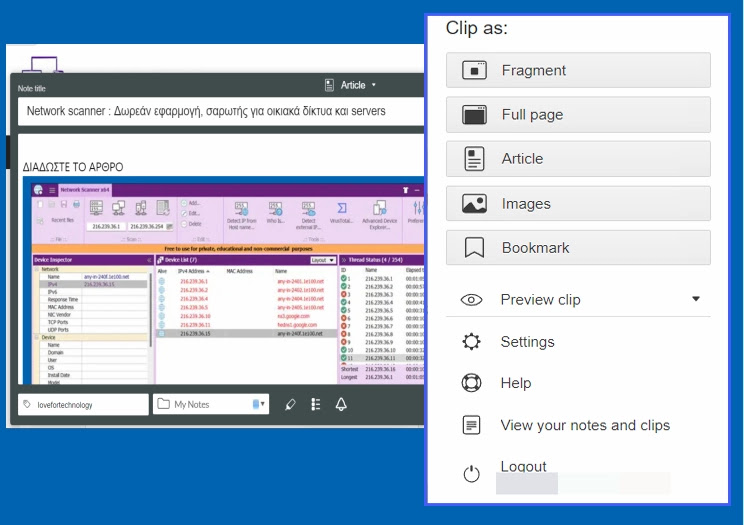Click Logout in clipper menu
Viewport: 744px width, 525px height.
click(x=523, y=466)
